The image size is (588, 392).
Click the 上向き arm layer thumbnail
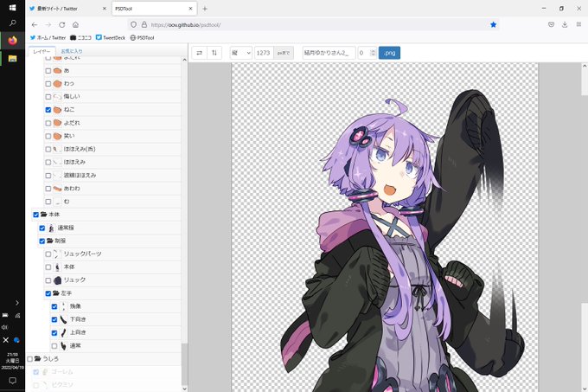[x=63, y=333]
